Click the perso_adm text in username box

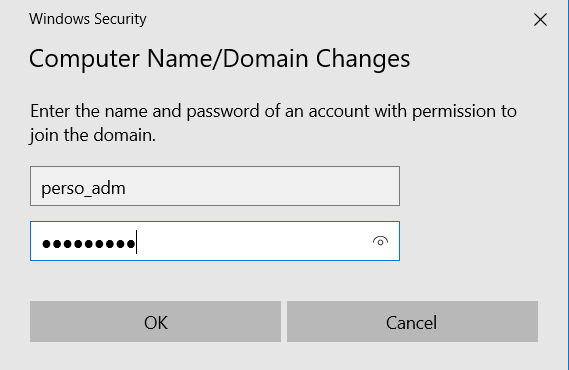point(83,189)
